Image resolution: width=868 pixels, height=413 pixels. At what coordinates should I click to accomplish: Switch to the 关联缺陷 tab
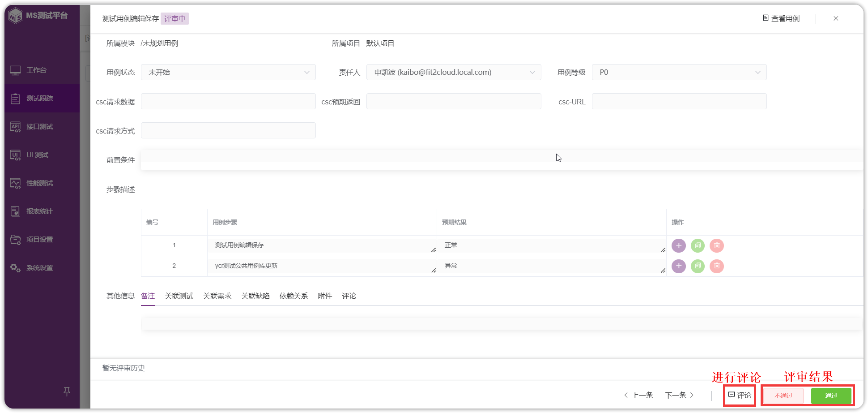tap(255, 296)
